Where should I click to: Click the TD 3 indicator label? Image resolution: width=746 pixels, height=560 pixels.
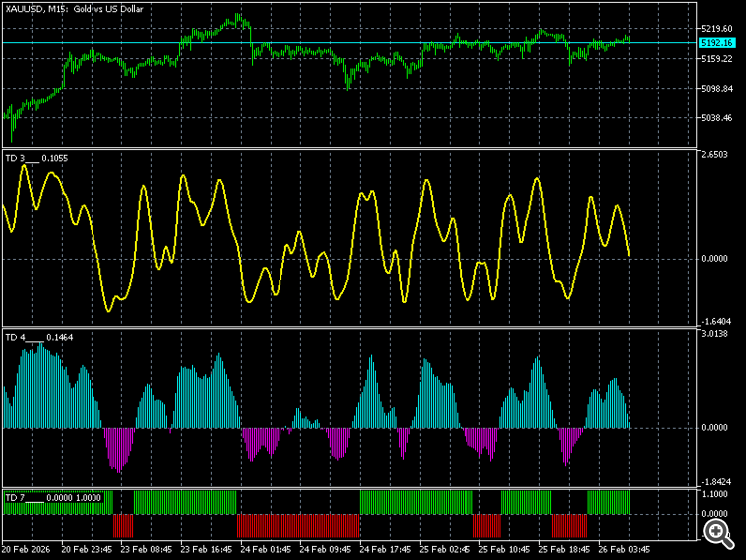[x=36, y=158]
